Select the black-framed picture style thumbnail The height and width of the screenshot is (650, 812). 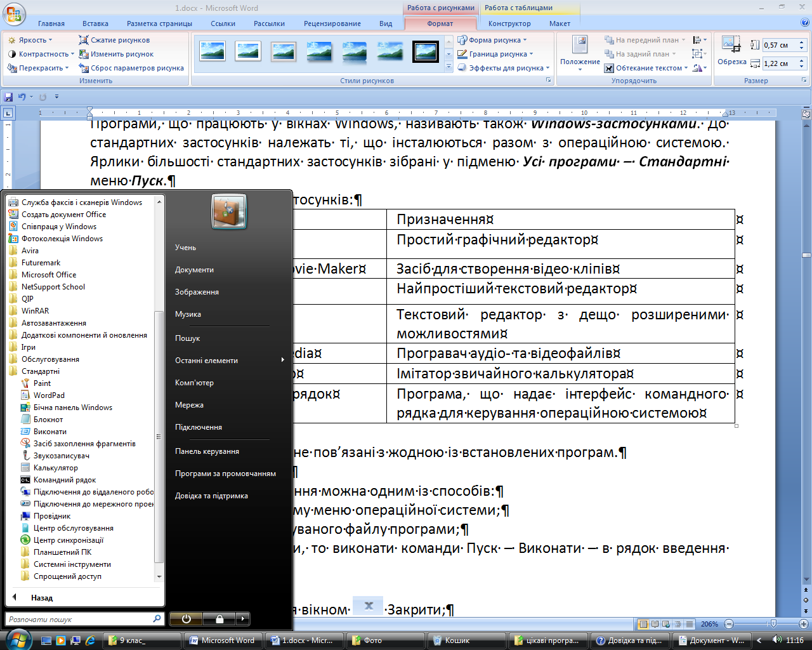coord(426,51)
